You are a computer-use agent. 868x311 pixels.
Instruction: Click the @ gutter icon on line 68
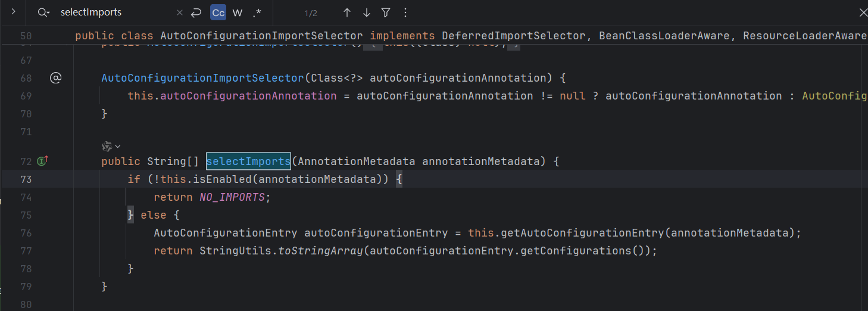coord(55,78)
